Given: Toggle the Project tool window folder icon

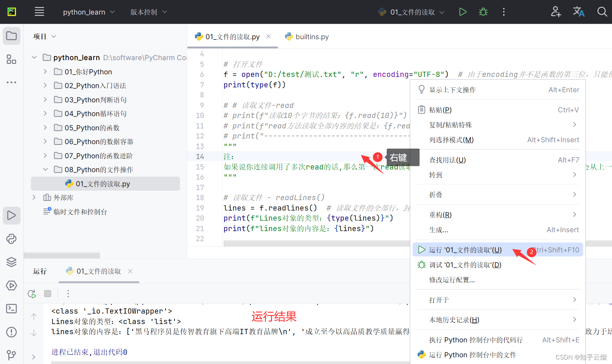Looking at the screenshot, I should pyautogui.click(x=12, y=36).
